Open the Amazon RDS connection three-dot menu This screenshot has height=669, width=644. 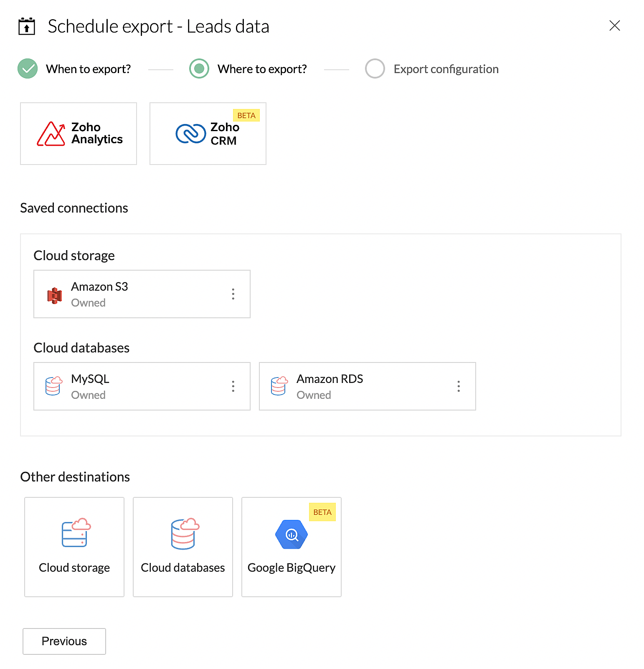click(459, 386)
